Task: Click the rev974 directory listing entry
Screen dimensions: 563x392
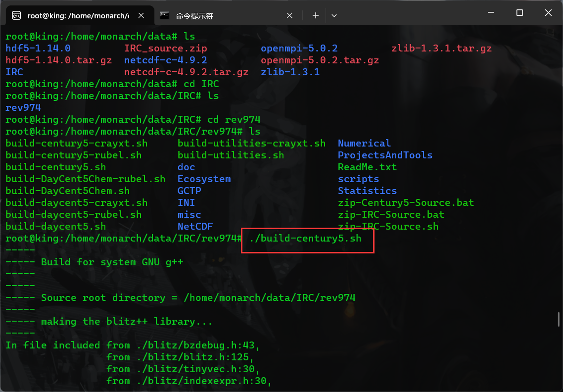Action: click(23, 107)
